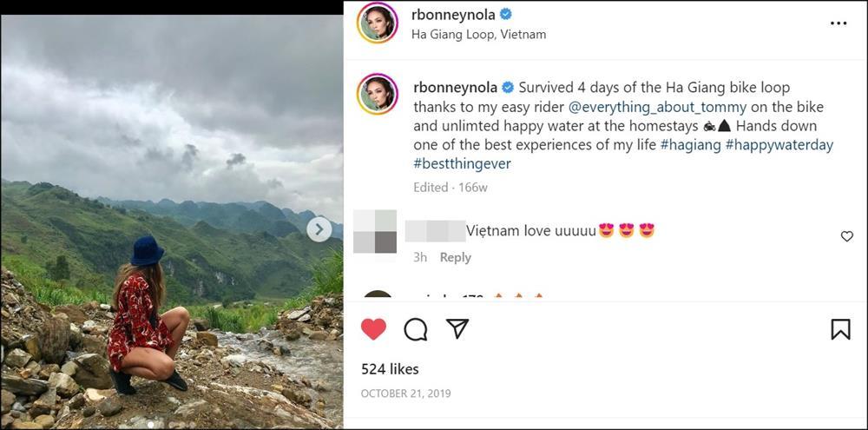Like the 'Vietnam love' comment
Image resolution: width=868 pixels, height=430 pixels.
click(847, 236)
